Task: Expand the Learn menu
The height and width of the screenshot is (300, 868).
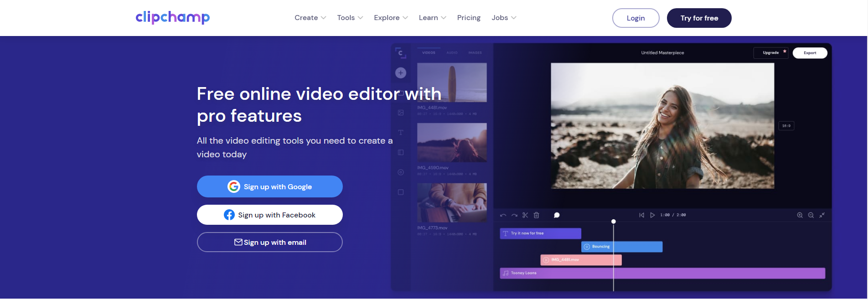Action: coord(432,18)
